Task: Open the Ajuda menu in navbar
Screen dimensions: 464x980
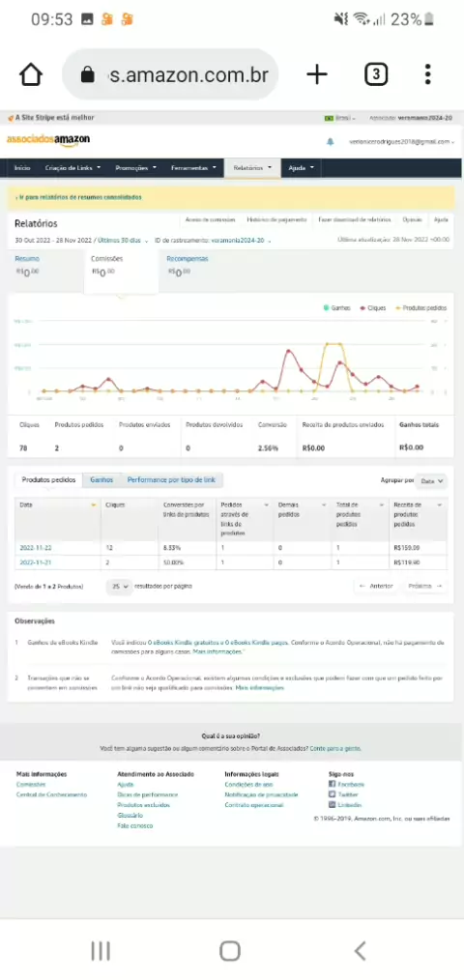Action: click(301, 168)
